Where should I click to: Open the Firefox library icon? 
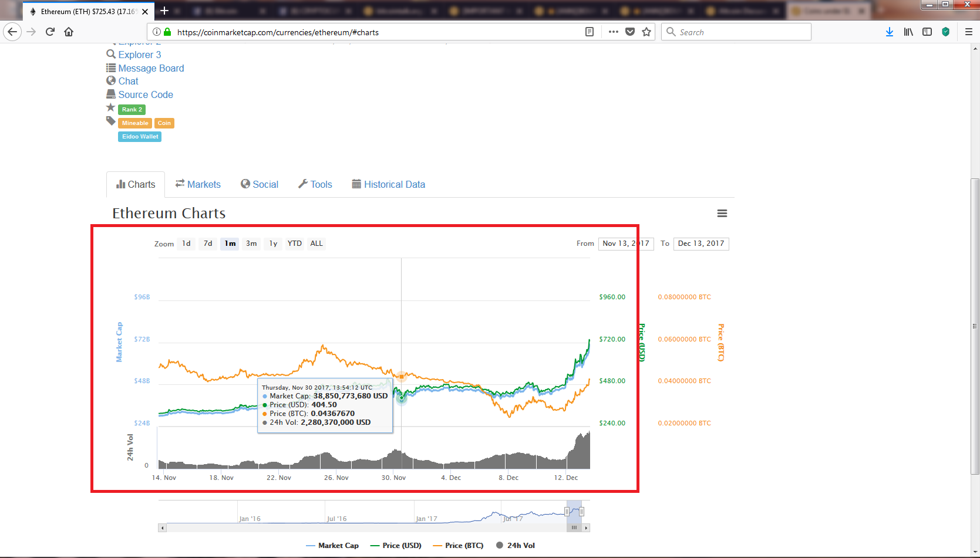[x=908, y=32]
